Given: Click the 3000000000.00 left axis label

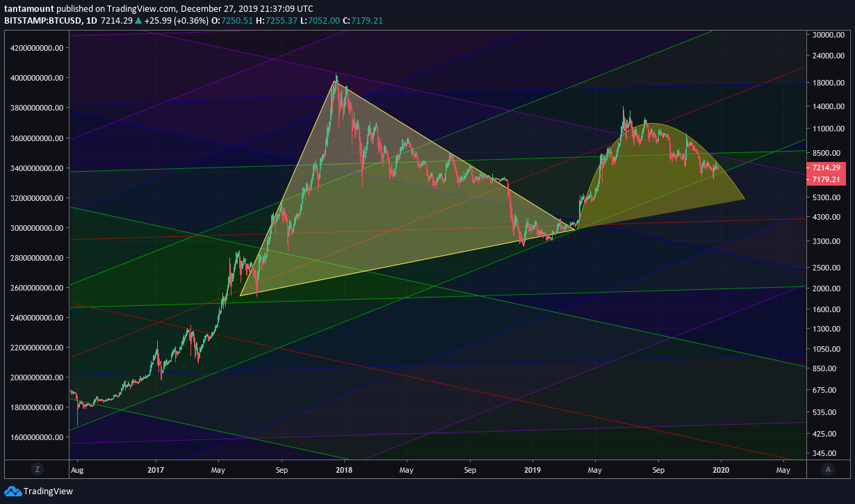Looking at the screenshot, I should [38, 227].
